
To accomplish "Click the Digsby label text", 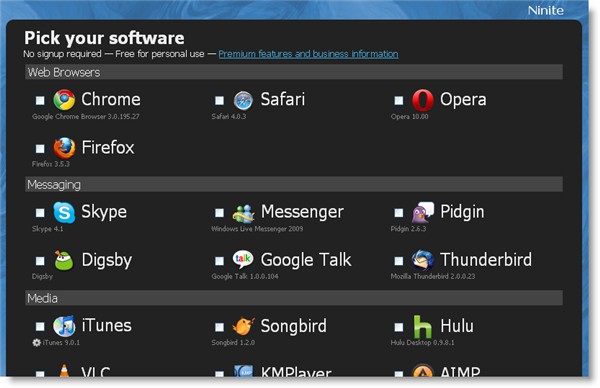I will pyautogui.click(x=107, y=261).
